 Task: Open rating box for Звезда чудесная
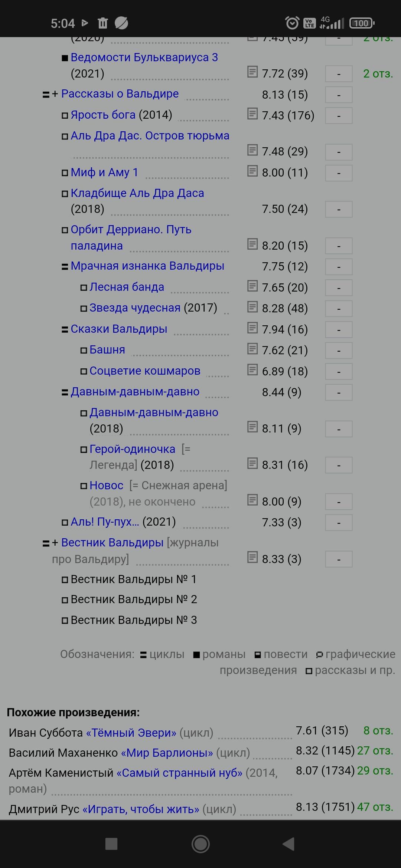coord(339,309)
